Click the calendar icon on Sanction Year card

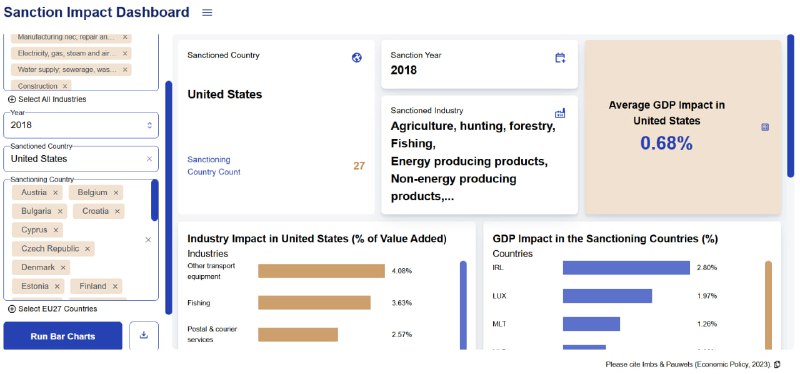(560, 58)
